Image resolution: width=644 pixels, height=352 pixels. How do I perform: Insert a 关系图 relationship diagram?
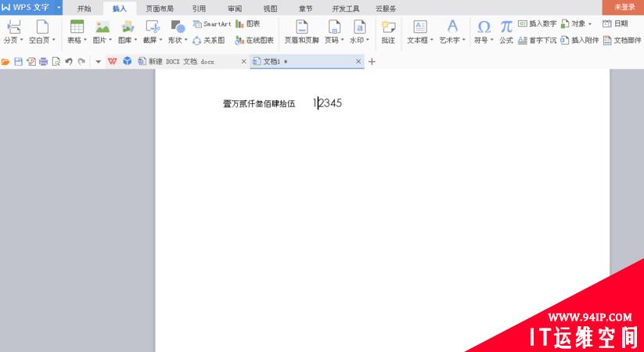[209, 40]
